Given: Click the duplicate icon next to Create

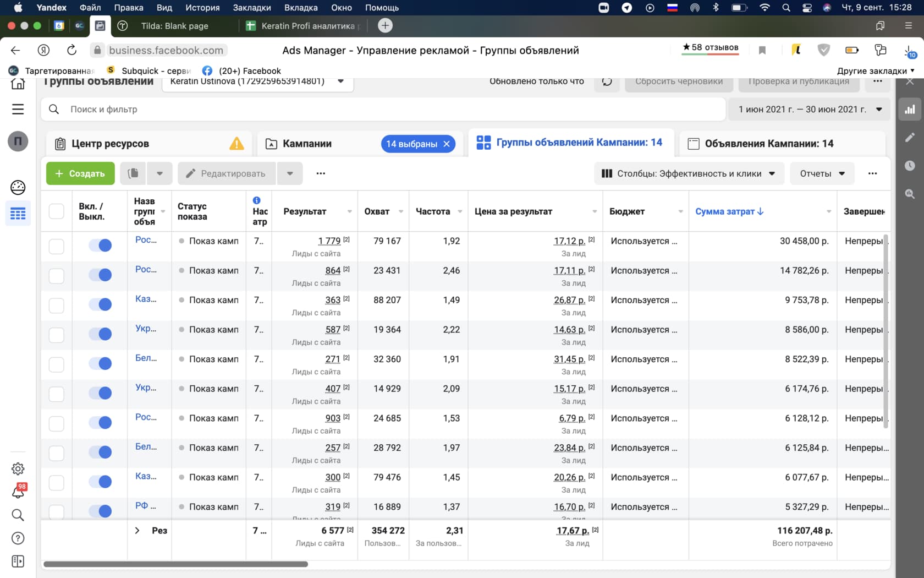Looking at the screenshot, I should click(x=133, y=173).
